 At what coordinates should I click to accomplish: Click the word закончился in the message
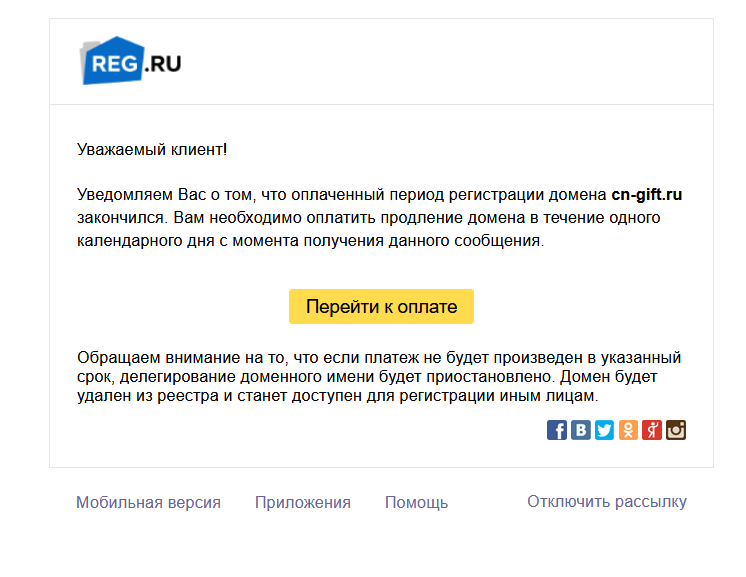pyautogui.click(x=112, y=217)
